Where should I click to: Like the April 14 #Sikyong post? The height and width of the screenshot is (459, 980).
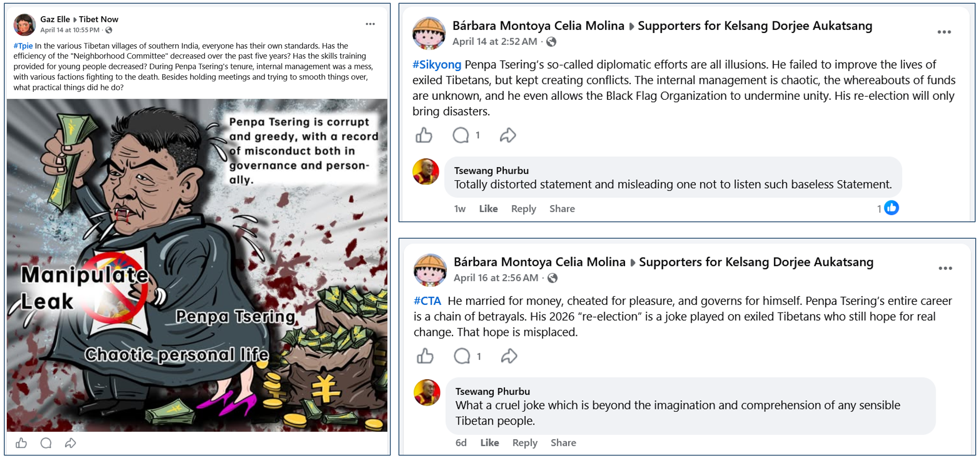click(424, 136)
